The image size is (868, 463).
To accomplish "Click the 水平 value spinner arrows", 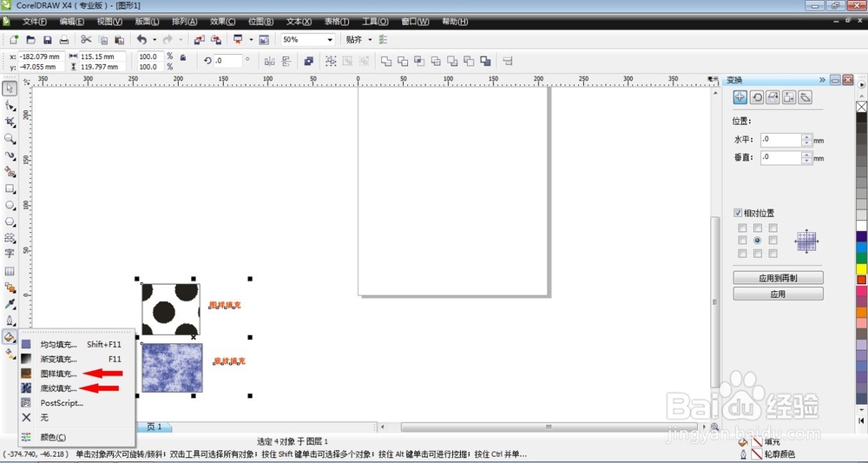I will pyautogui.click(x=807, y=140).
